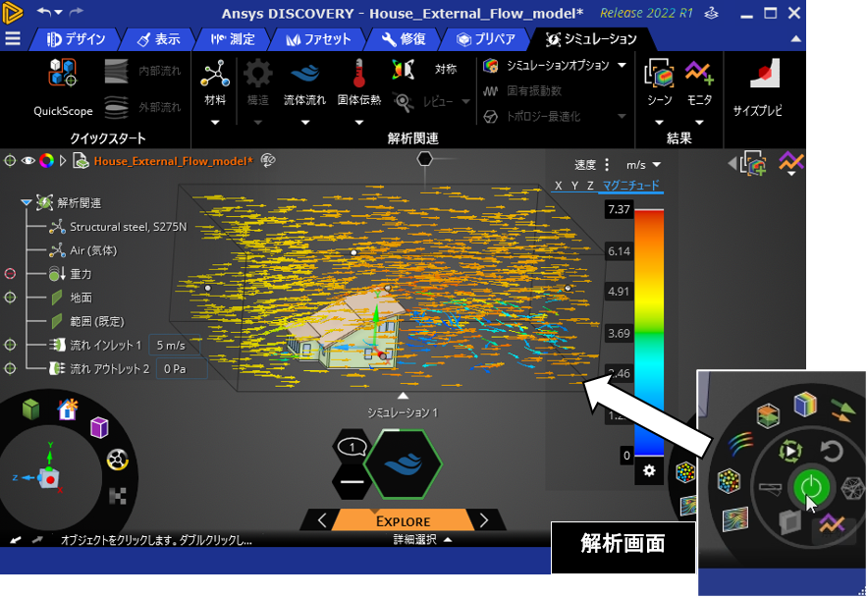The width and height of the screenshot is (868, 598).
Task: Switch to the ファセット tab
Action: click(318, 38)
